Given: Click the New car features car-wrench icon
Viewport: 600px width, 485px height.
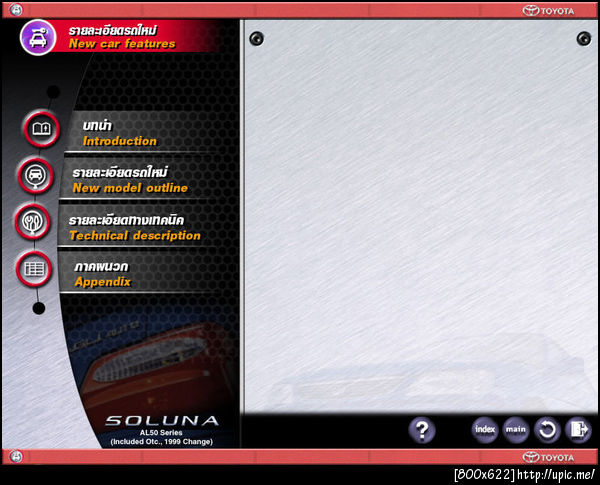Looking at the screenshot, I should (x=38, y=37).
